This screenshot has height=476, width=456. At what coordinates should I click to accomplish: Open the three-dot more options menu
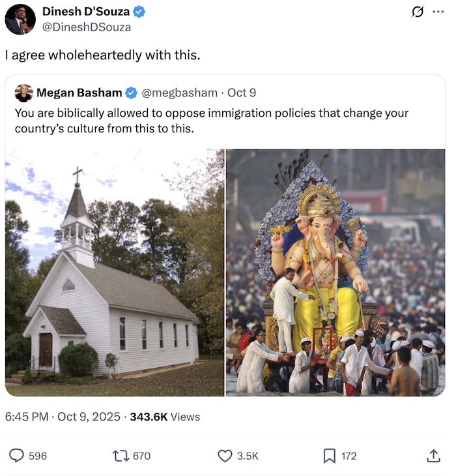click(438, 12)
